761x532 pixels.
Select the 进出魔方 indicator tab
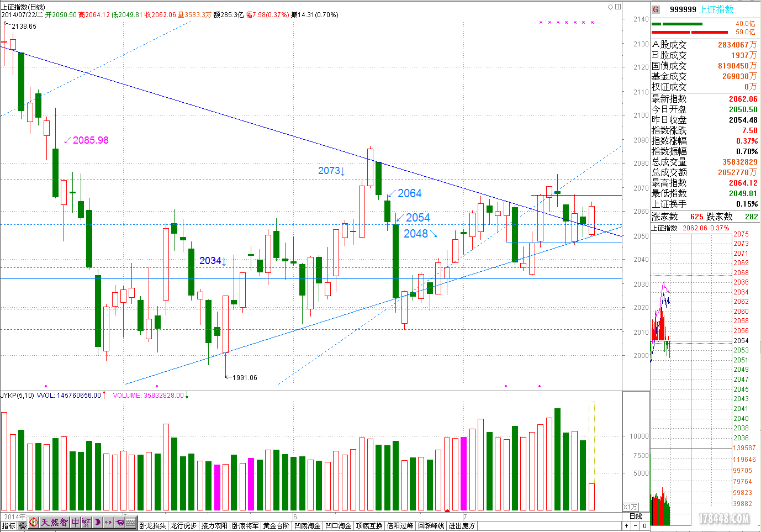click(x=462, y=526)
